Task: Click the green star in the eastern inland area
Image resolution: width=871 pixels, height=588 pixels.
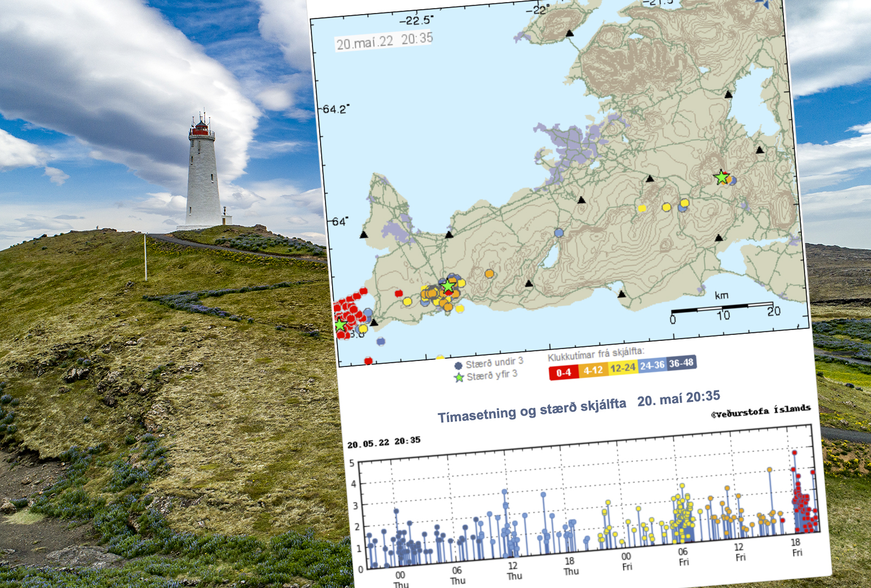Action: [x=721, y=177]
